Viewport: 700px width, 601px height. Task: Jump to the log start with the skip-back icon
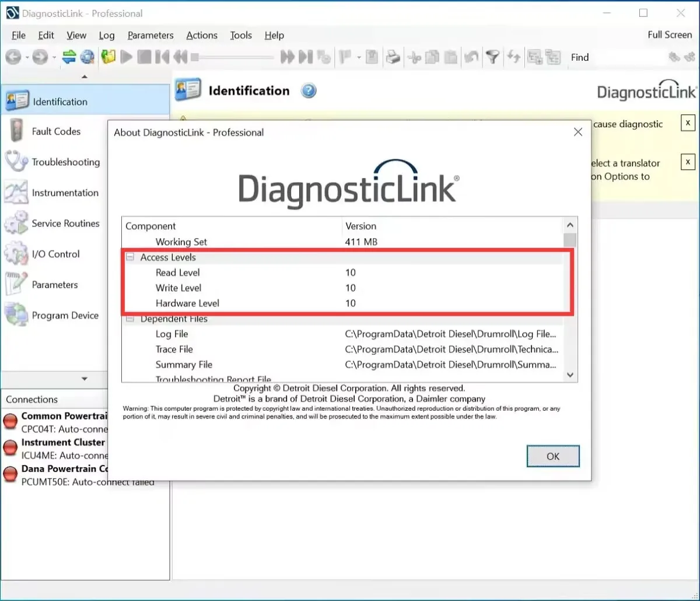point(162,57)
